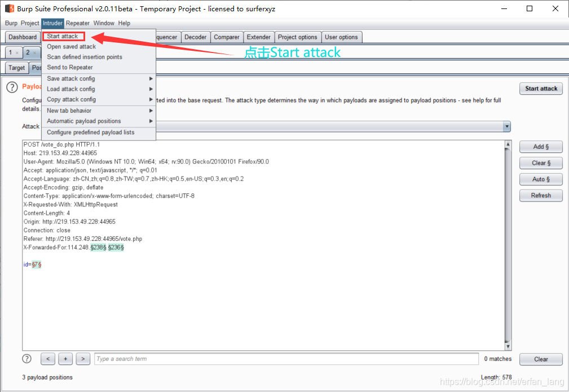Image resolution: width=569 pixels, height=392 pixels.
Task: Close Intruder tab 2 with its x
Action: 35,53
